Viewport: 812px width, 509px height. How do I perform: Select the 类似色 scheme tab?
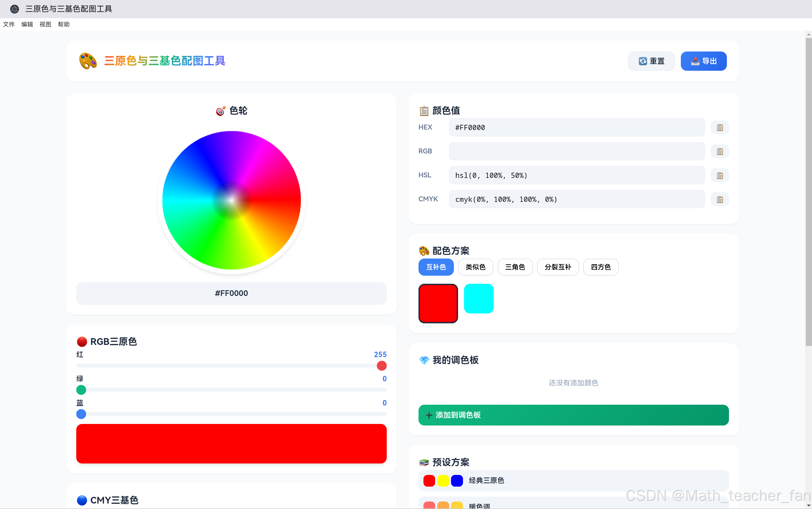click(475, 267)
